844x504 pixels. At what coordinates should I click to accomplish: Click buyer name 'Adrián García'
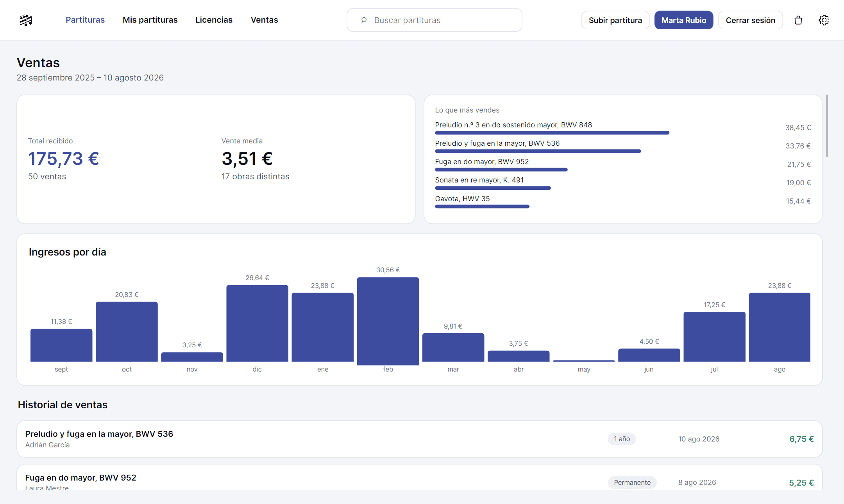click(x=47, y=445)
